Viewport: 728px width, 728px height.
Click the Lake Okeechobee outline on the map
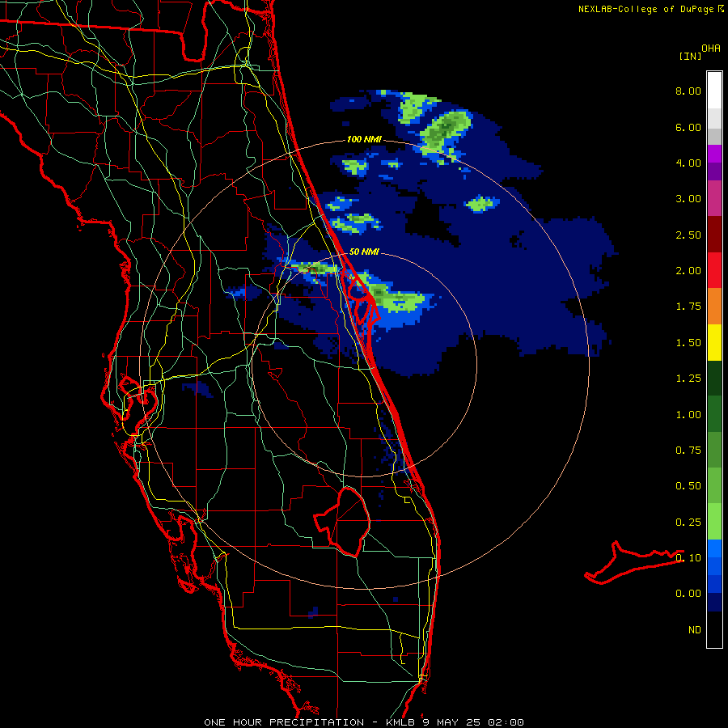click(x=343, y=522)
